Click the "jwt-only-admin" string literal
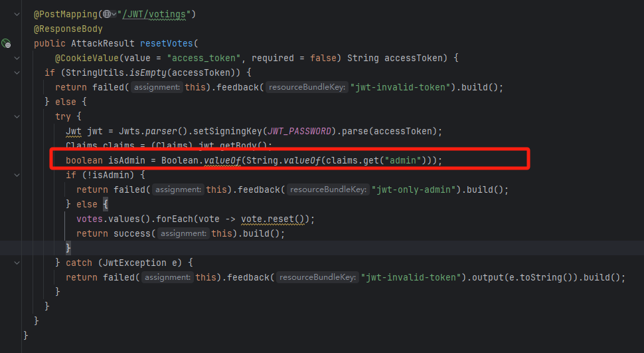 [x=414, y=189]
